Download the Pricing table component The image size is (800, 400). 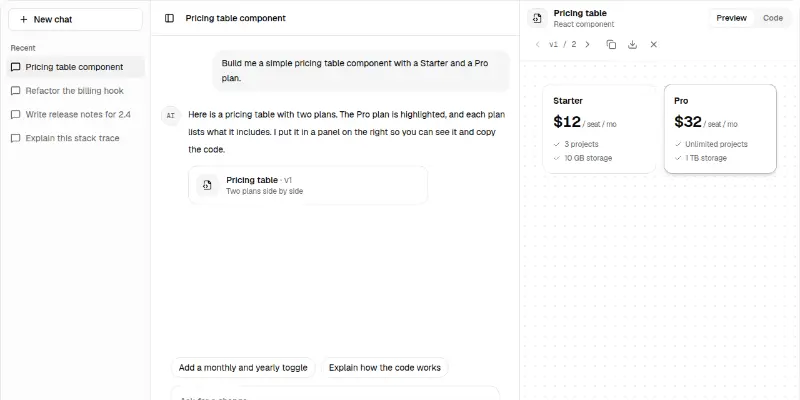point(633,44)
